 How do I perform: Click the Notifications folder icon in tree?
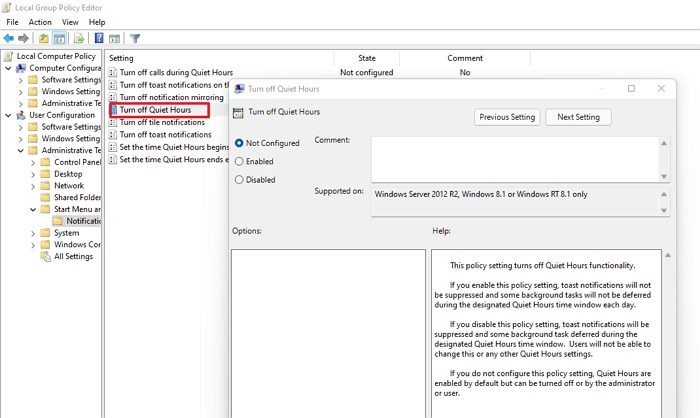coord(58,221)
